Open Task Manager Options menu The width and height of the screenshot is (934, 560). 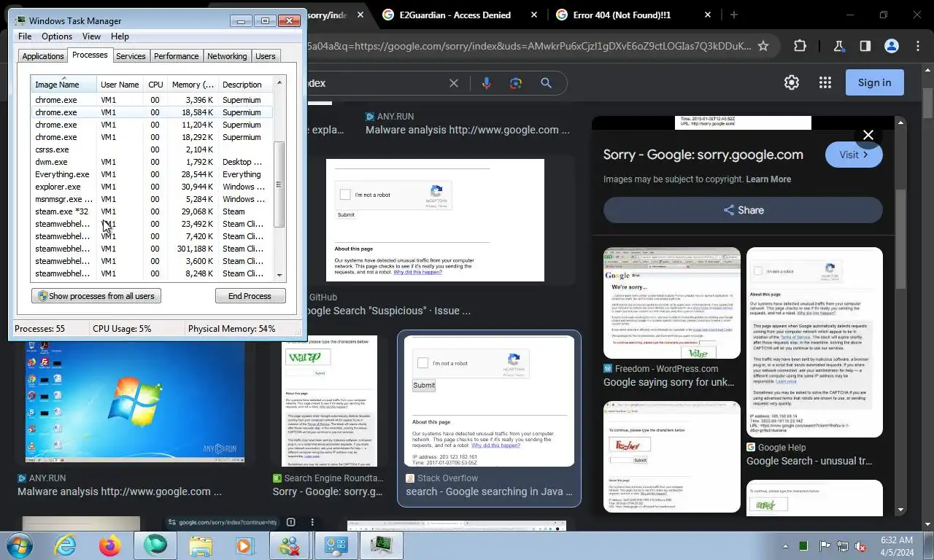(57, 36)
